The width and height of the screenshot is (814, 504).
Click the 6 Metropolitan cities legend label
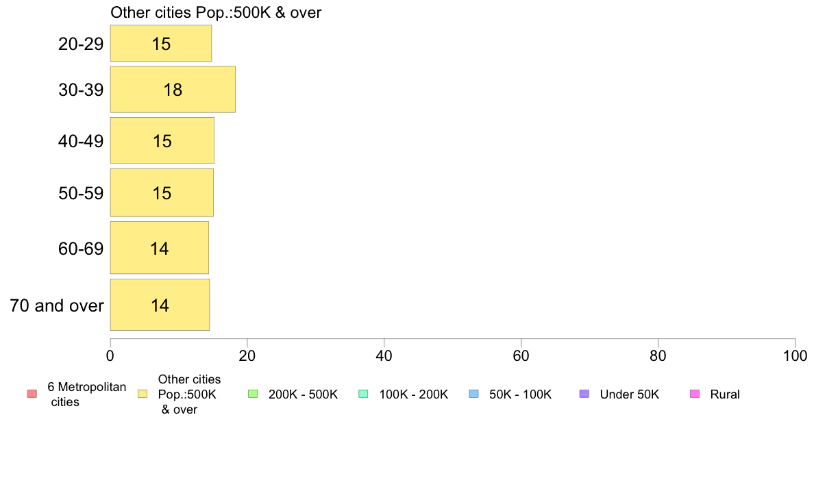coord(87,394)
